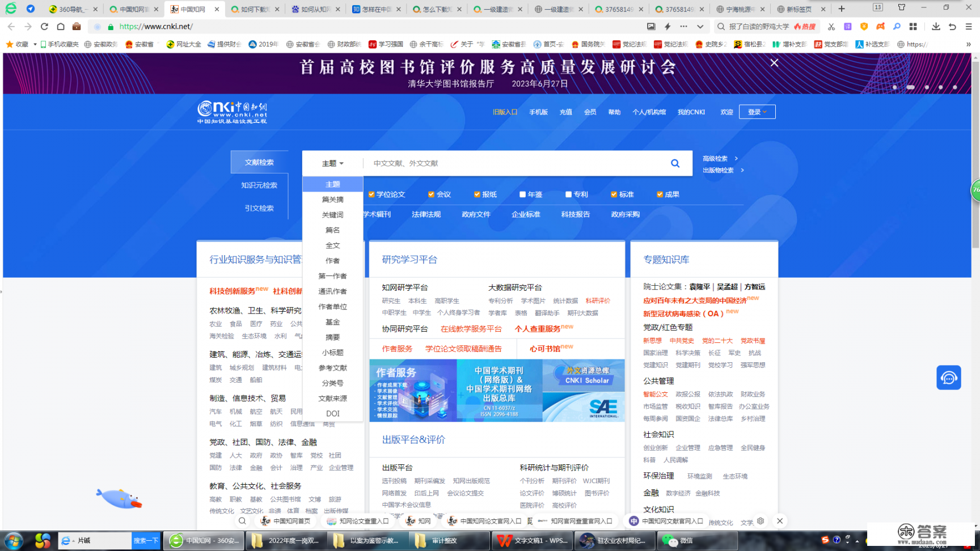Viewport: 980px width, 551px height.
Task: Select 全文 from the field dropdown
Action: click(x=333, y=245)
